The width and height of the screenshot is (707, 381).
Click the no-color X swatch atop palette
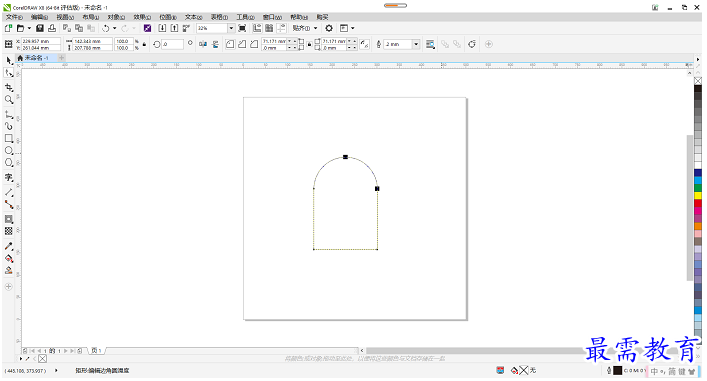pyautogui.click(x=698, y=81)
